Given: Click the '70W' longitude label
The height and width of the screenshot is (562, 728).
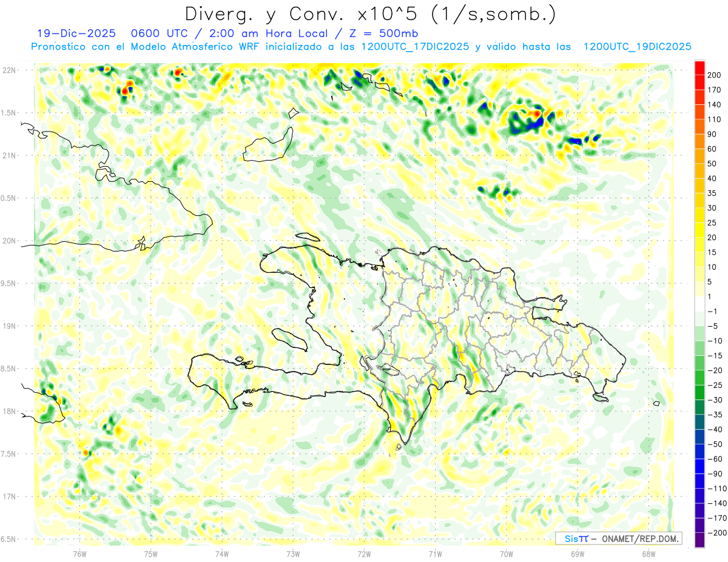Looking at the screenshot, I should pos(507,554).
